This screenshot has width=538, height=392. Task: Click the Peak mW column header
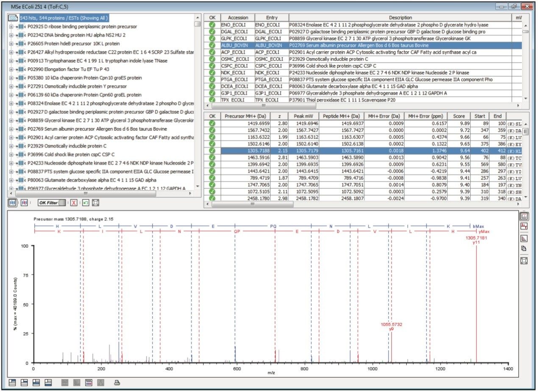(x=303, y=116)
